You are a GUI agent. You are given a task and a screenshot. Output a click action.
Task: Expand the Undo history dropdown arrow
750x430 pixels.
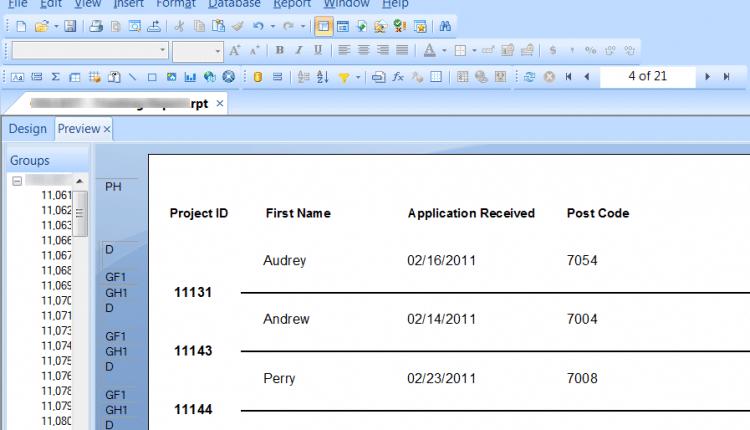coord(273,26)
